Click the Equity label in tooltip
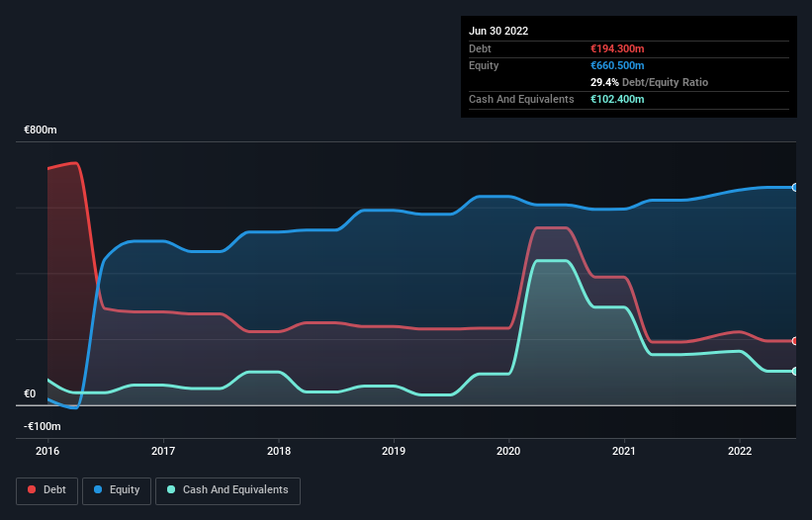This screenshot has height=520, width=812. click(484, 65)
